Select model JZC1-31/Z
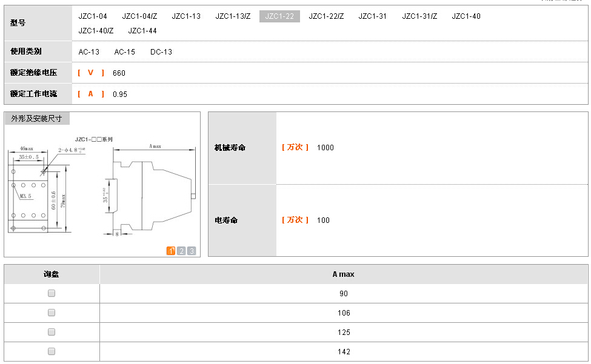 (419, 16)
